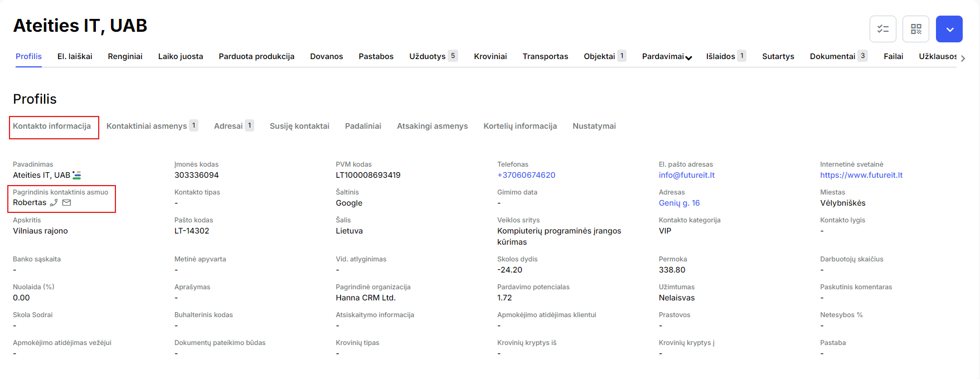Select Atsakingi asmenys sub-tab
980x379 pixels.
pos(433,126)
